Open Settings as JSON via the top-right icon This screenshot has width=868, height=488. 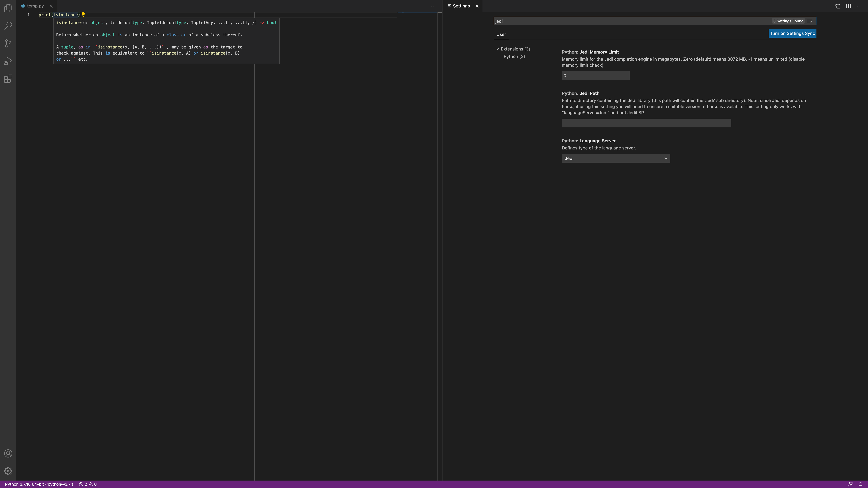coord(838,6)
